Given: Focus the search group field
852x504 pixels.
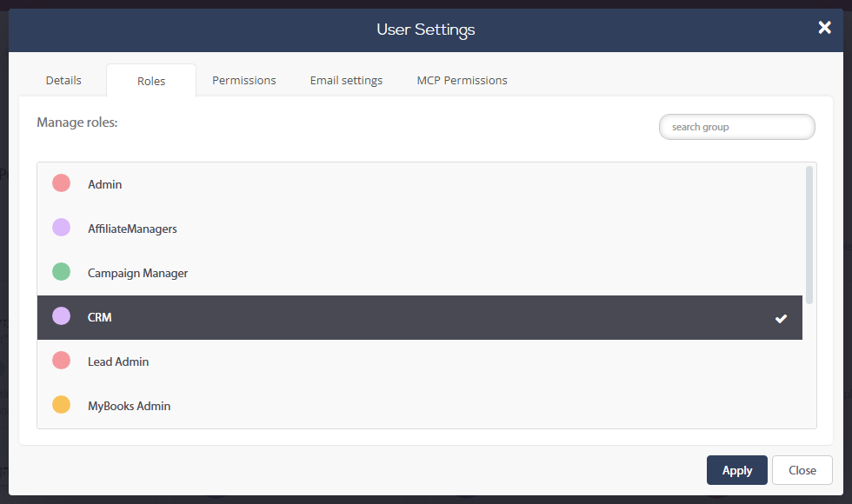Looking at the screenshot, I should (x=737, y=127).
